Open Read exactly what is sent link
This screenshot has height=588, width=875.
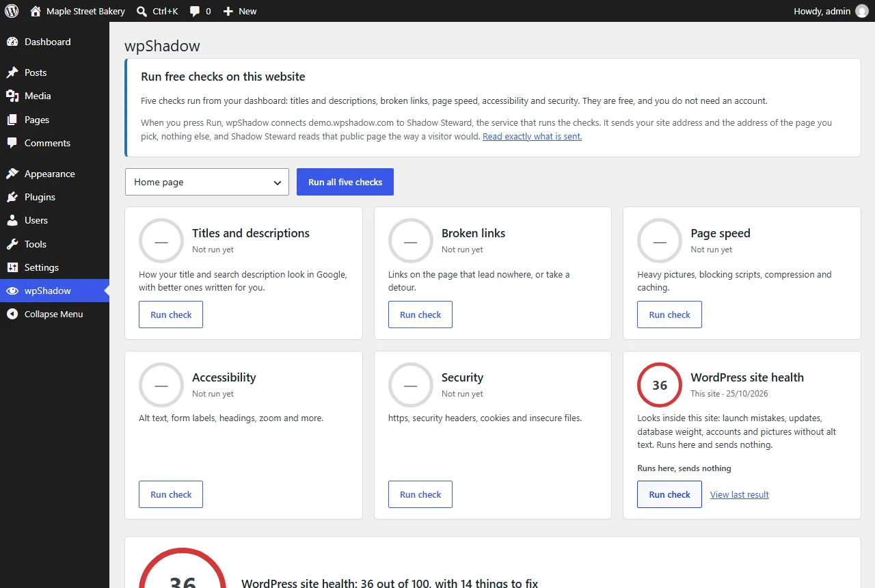click(x=532, y=136)
